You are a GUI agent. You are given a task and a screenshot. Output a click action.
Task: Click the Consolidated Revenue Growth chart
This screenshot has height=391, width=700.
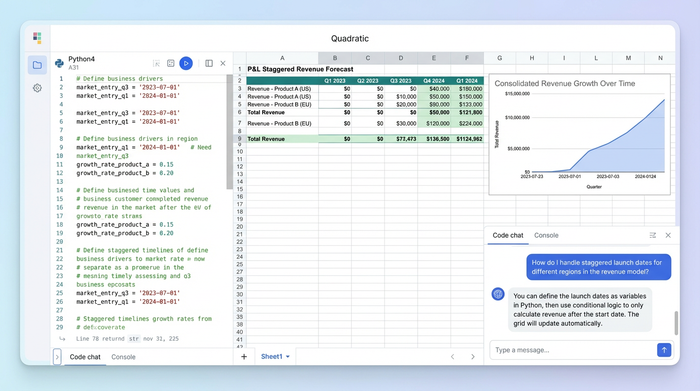[x=579, y=134]
